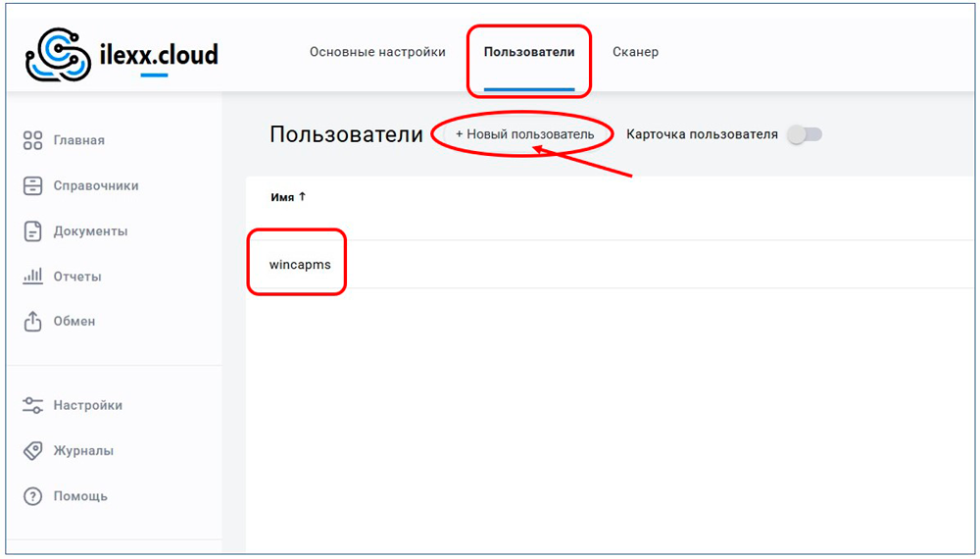980x559 pixels.
Task: Click the Документы file icon
Action: [32, 231]
